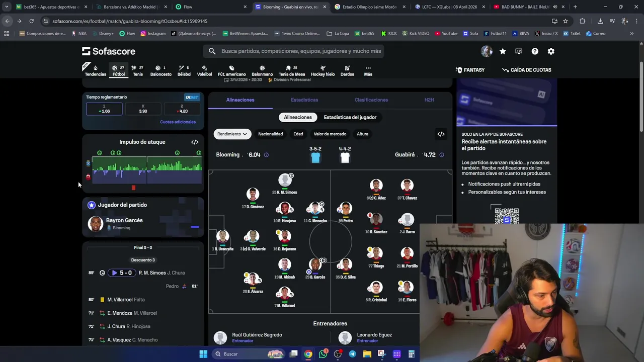Screen dimensions: 644x362
Task: Select the Voleibol sport icon
Action: 204,71
